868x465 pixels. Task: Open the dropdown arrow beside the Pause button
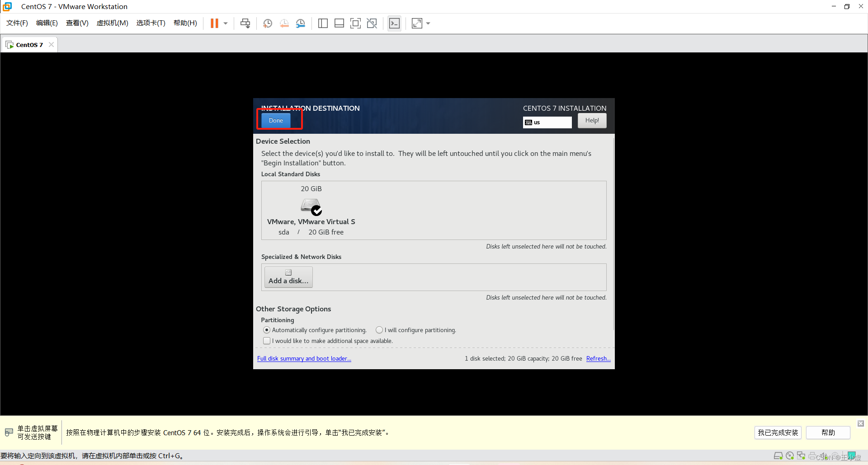(225, 23)
